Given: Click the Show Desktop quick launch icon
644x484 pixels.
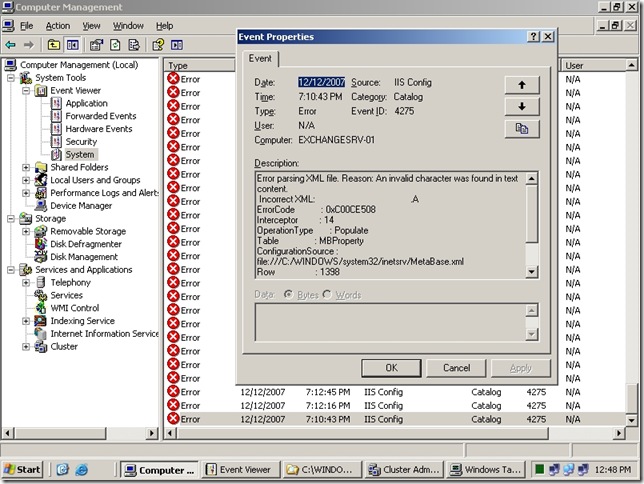Looking at the screenshot, I should [62, 469].
